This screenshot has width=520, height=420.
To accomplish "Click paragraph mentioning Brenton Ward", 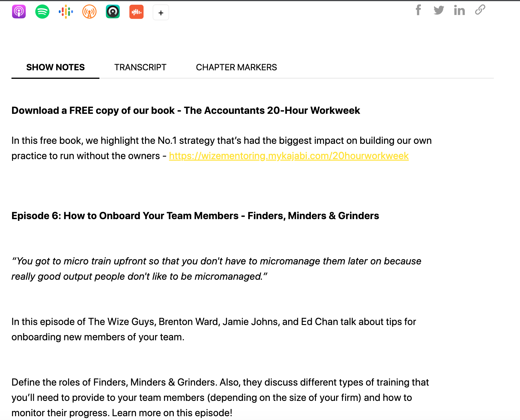I will coord(214,329).
